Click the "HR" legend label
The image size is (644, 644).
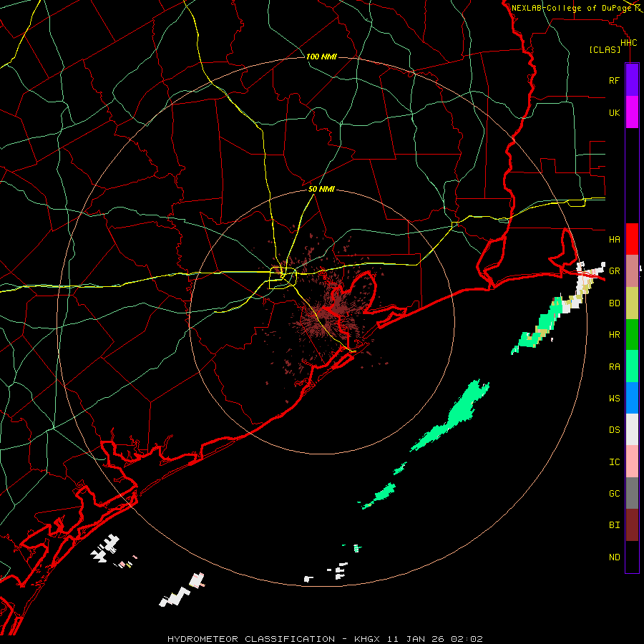(x=614, y=335)
